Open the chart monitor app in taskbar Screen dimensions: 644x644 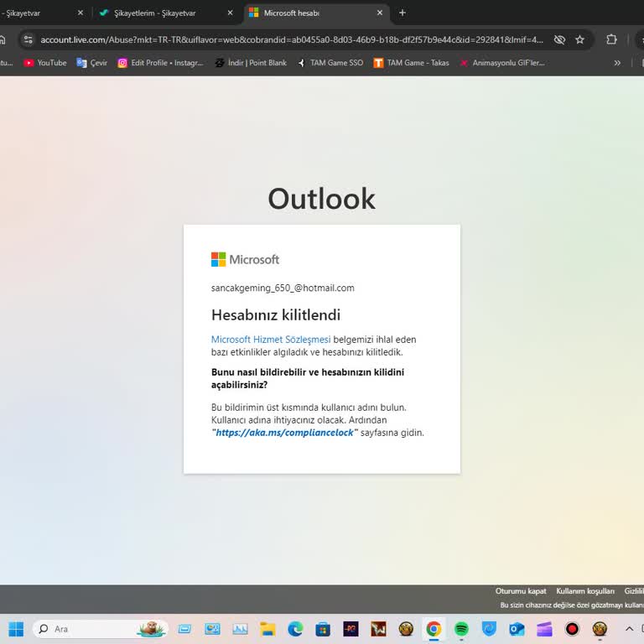coord(240,628)
